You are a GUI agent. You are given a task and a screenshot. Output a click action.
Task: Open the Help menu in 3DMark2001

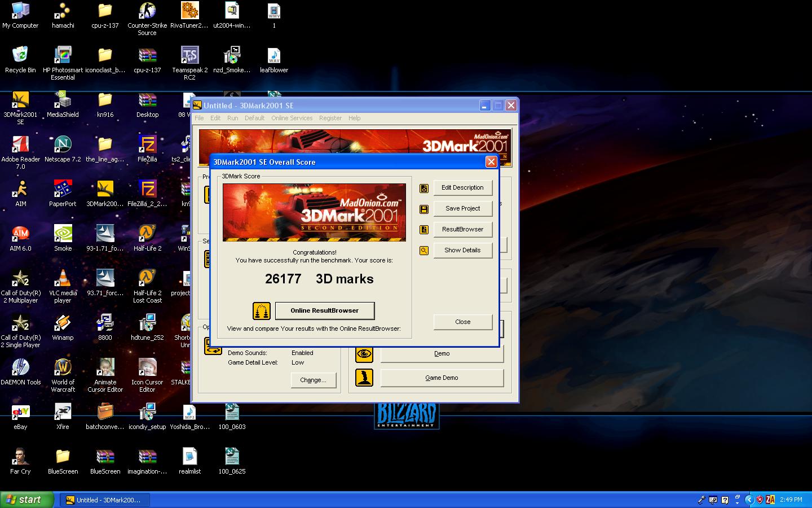tap(354, 118)
